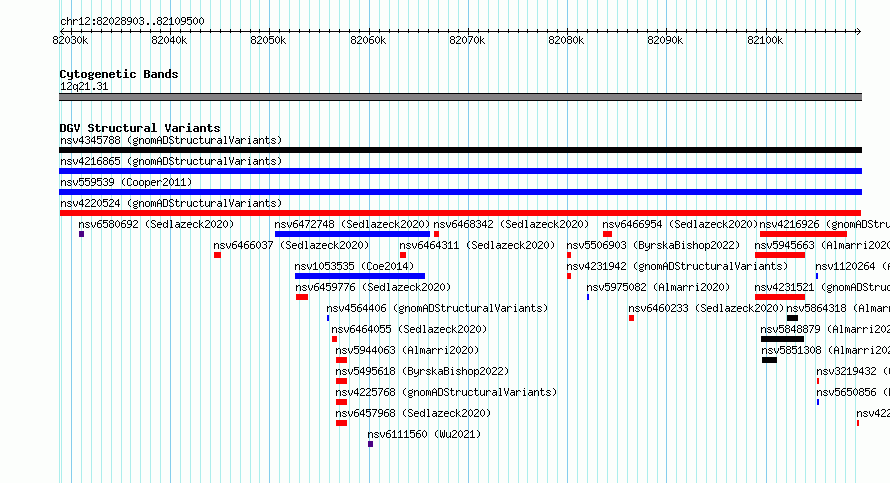Click the 82070k ruler tick label

pos(467,40)
